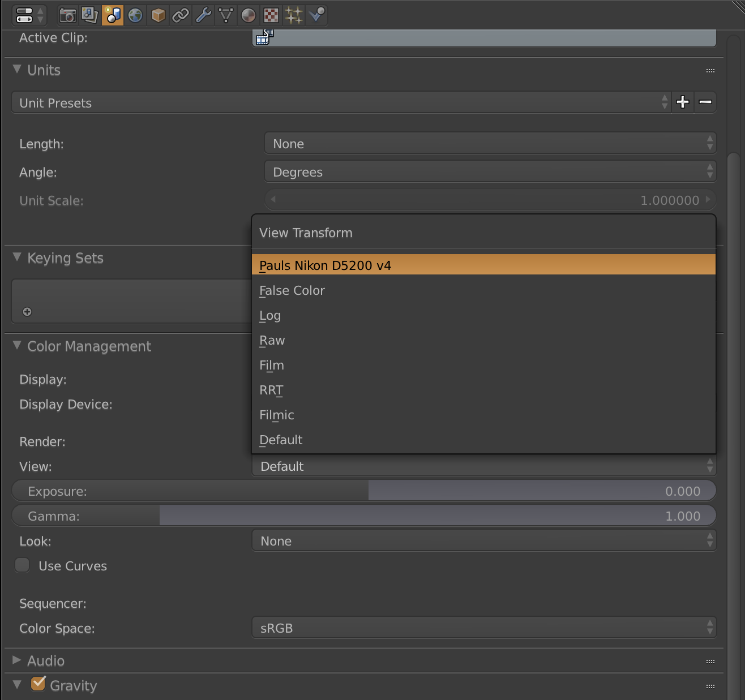Screen dimensions: 745x700
Task: Click Gravity panel drag grip
Action: pyautogui.click(x=710, y=686)
